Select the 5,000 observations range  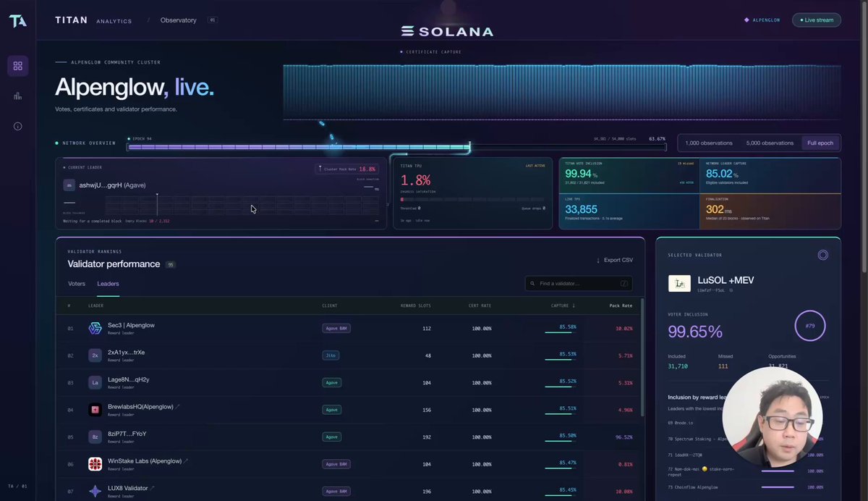[x=770, y=143]
